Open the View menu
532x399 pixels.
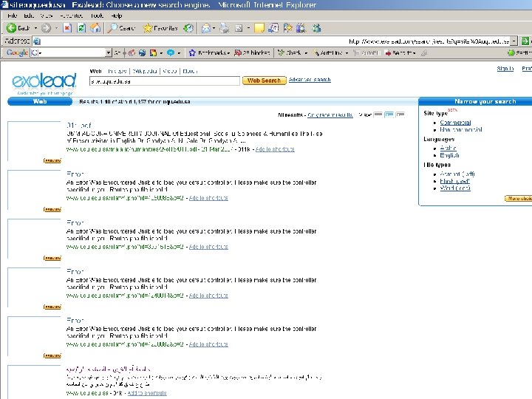point(46,16)
